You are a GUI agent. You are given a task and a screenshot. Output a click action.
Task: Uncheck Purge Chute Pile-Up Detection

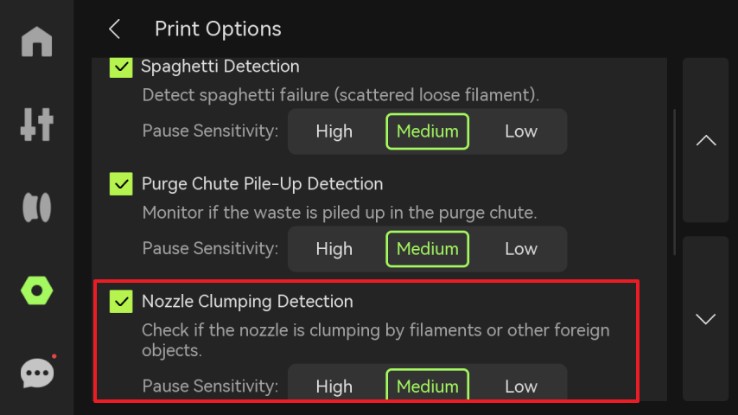point(122,184)
